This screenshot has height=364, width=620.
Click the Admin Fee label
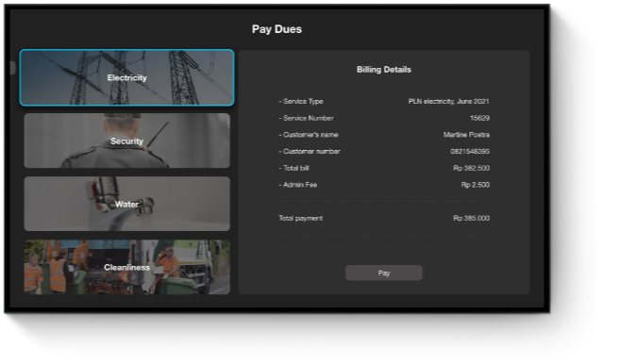[298, 185]
